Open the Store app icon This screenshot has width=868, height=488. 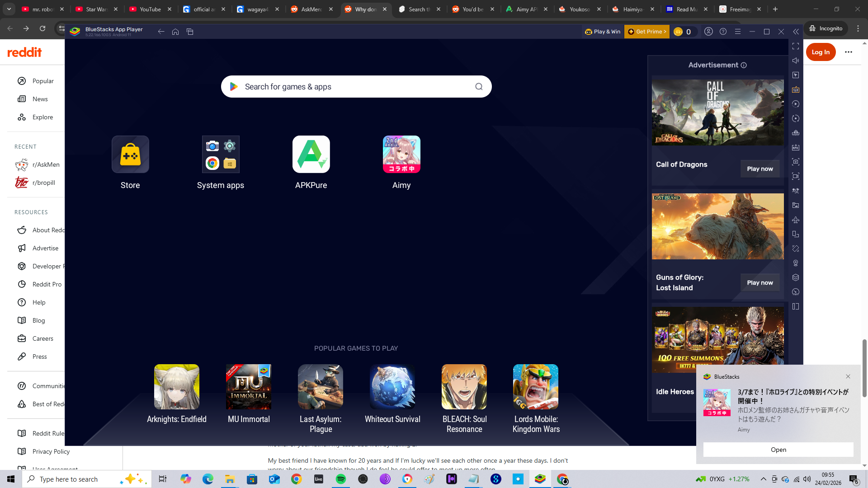point(130,155)
